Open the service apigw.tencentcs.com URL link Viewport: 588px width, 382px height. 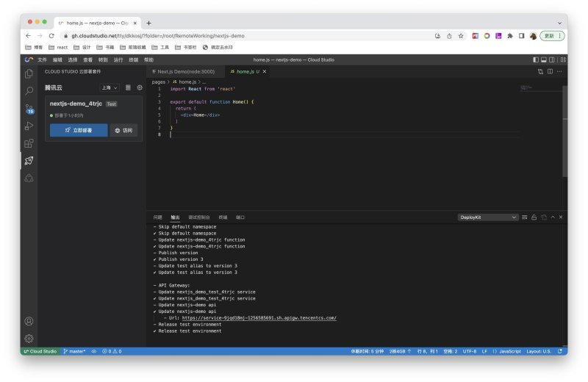[x=259, y=318]
